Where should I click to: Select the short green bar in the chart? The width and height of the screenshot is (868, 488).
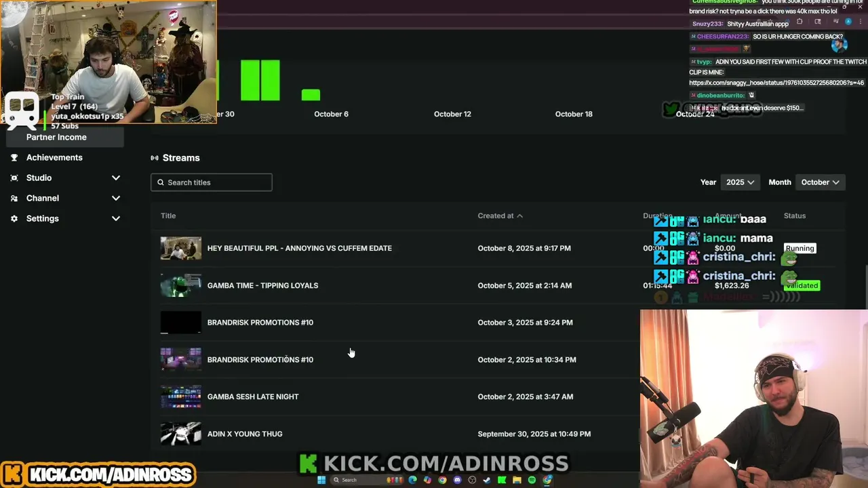pyautogui.click(x=311, y=95)
